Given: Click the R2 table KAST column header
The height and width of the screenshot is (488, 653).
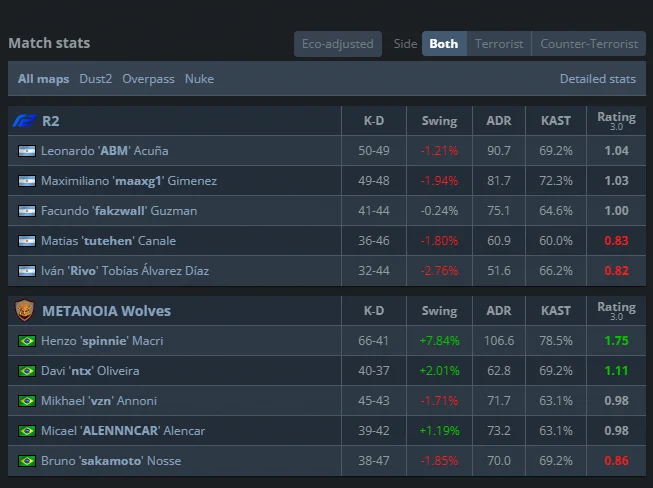Looking at the screenshot, I should tap(556, 121).
